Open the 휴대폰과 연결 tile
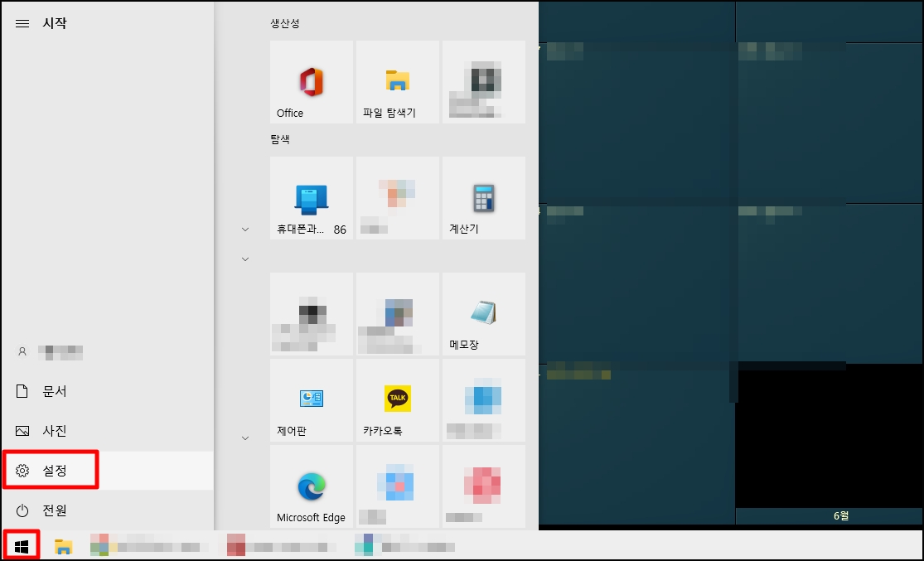 (311, 197)
